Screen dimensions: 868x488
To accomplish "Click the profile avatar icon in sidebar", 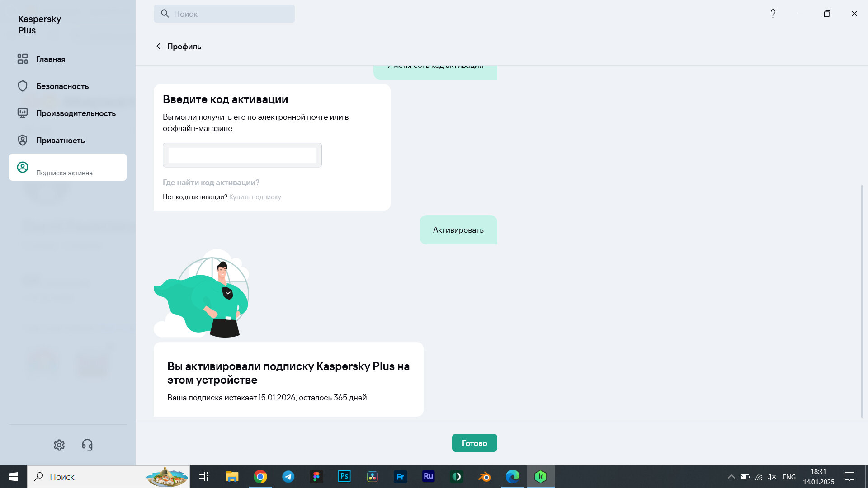I will click(23, 167).
